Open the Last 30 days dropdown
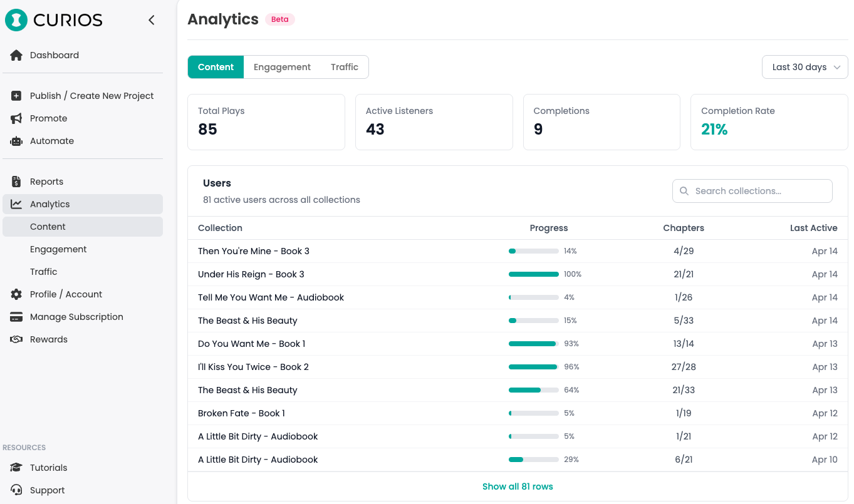Viewport: 854px width, 504px height. click(x=805, y=67)
